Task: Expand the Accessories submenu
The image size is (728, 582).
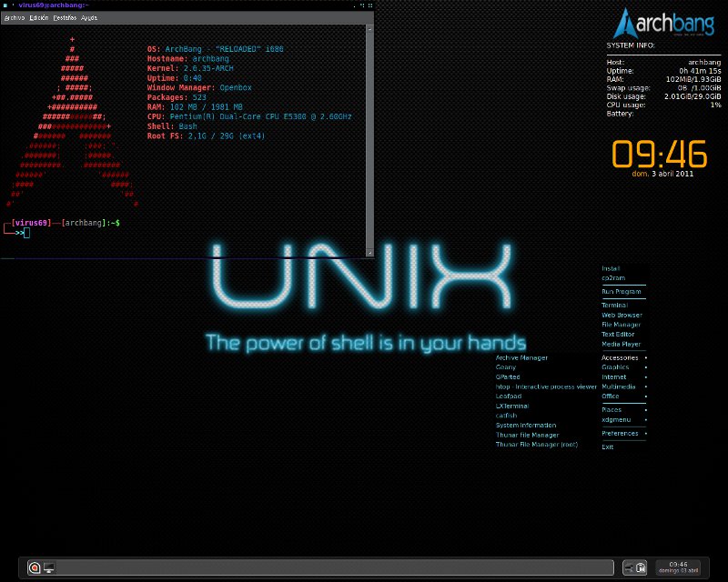Action: tap(623, 357)
